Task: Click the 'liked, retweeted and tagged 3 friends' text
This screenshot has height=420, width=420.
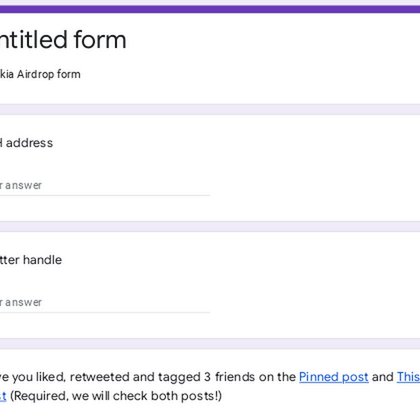Action: pos(140,377)
